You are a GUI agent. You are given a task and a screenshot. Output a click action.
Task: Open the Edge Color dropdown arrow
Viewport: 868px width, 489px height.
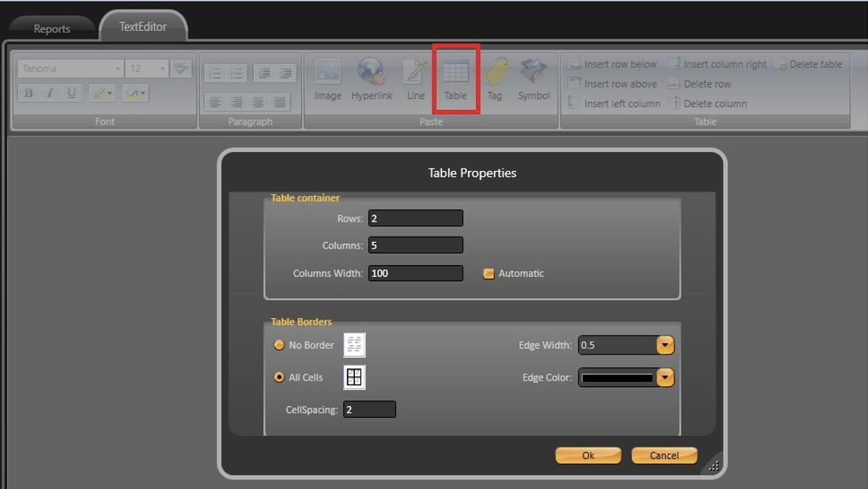coord(665,377)
